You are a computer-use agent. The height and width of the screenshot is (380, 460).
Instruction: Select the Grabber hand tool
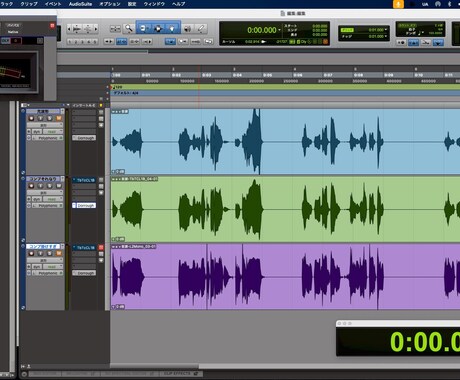click(172, 29)
